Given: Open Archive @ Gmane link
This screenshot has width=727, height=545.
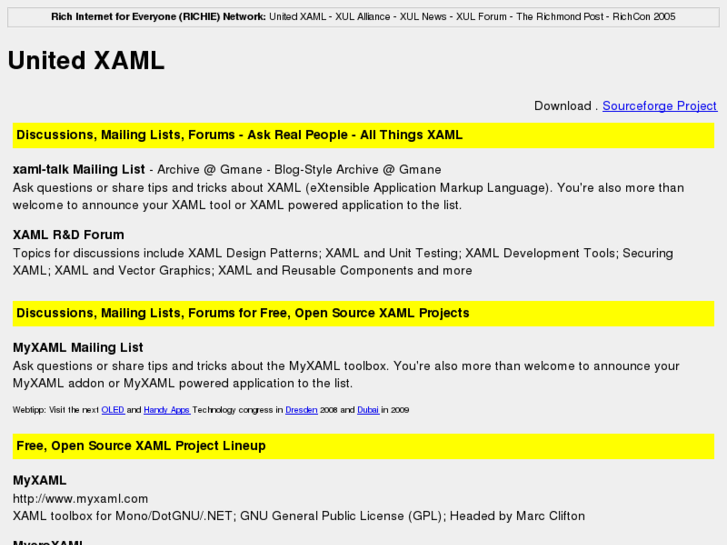Looking at the screenshot, I should click(210, 170).
